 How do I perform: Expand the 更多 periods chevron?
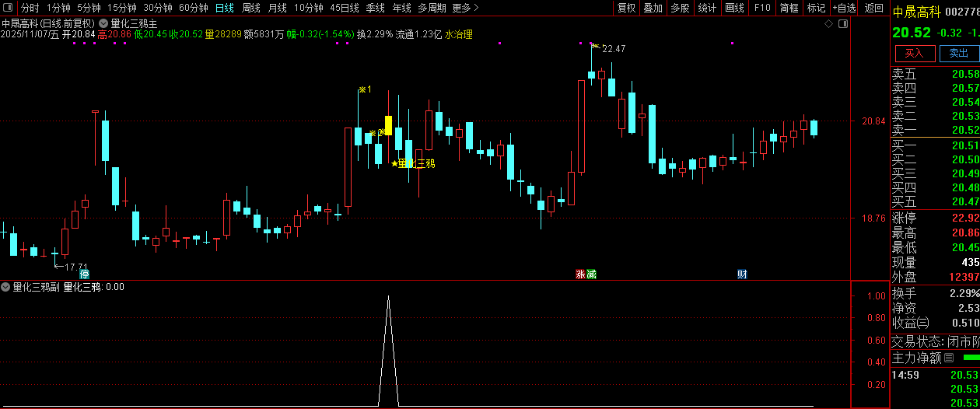click(x=476, y=8)
